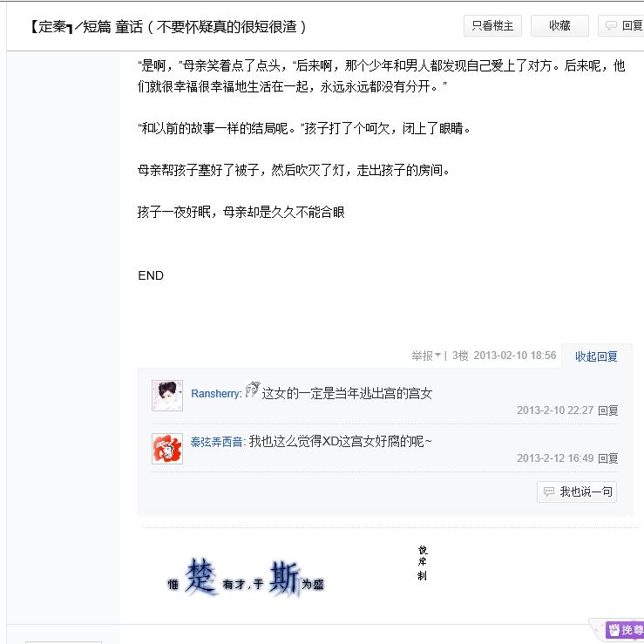Click the 回复 button with speech bubble
The image size is (644, 644).
(x=621, y=26)
